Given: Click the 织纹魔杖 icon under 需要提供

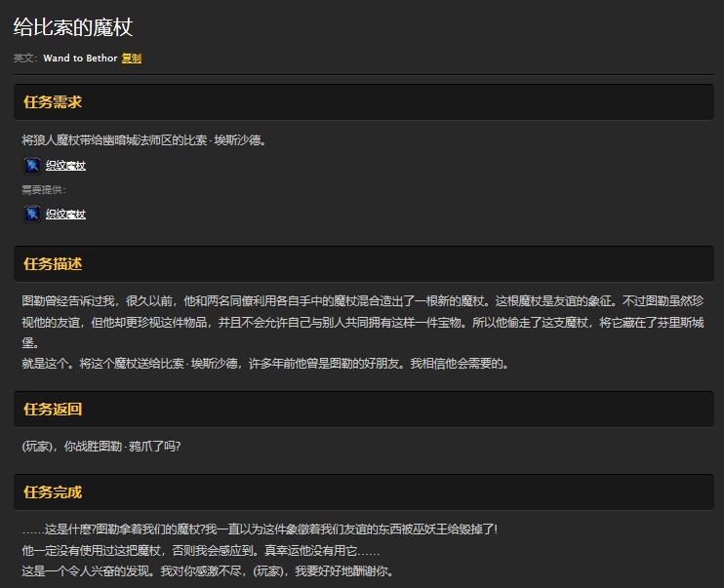Looking at the screenshot, I should [x=31, y=214].
